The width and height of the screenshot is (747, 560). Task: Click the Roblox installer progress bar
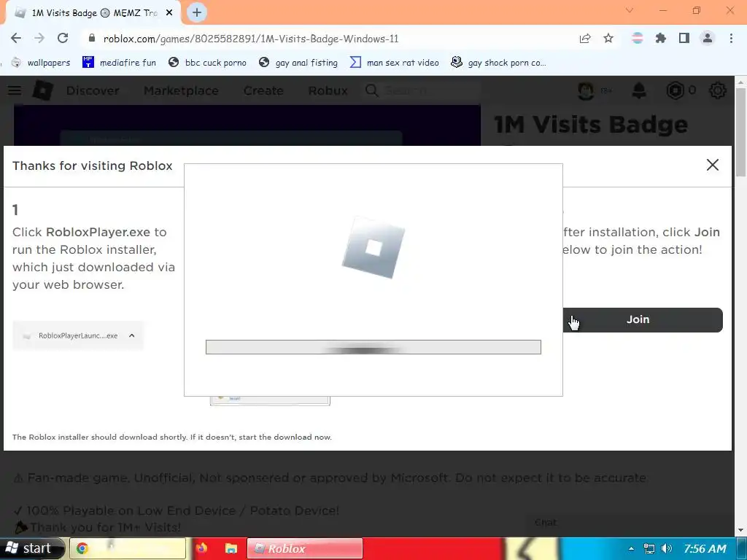[x=373, y=347]
